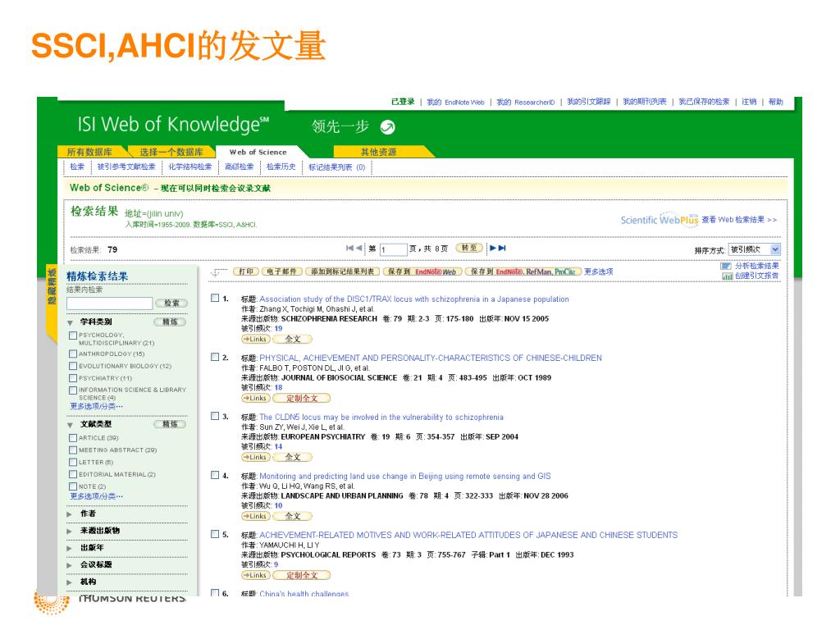The width and height of the screenshot is (840, 630).
Task: Open 化学结构检索 in the sub-navigation
Action: (x=190, y=167)
